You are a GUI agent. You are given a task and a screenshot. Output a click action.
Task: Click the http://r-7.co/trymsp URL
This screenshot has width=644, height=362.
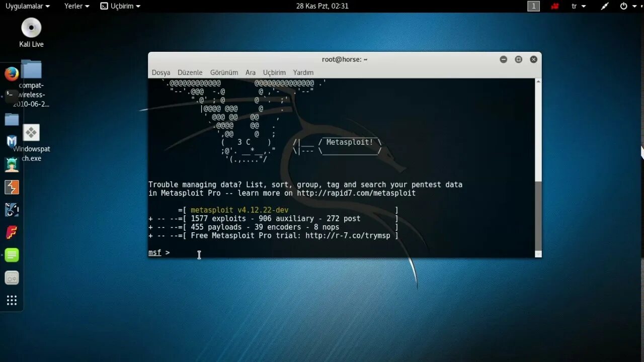point(348,235)
